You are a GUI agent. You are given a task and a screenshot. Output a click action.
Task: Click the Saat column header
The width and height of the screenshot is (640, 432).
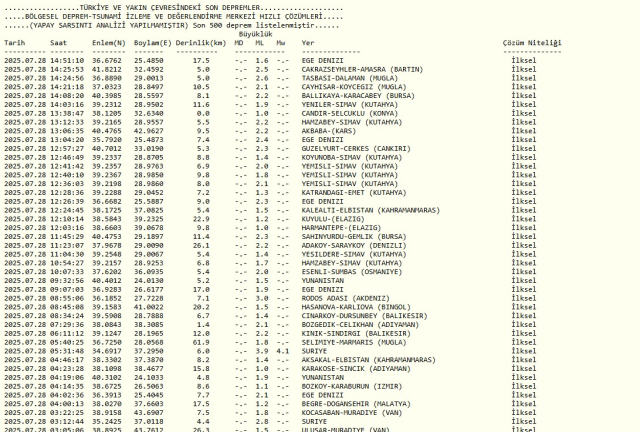click(62, 44)
